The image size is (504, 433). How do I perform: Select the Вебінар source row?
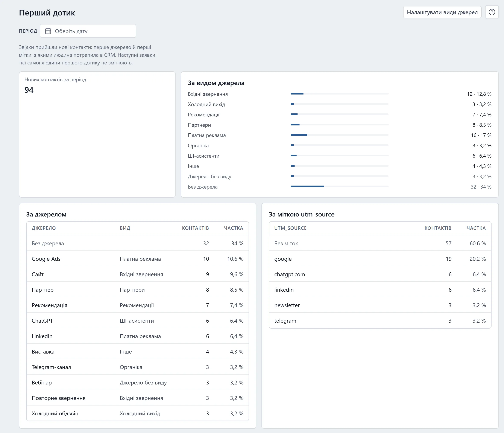click(137, 382)
